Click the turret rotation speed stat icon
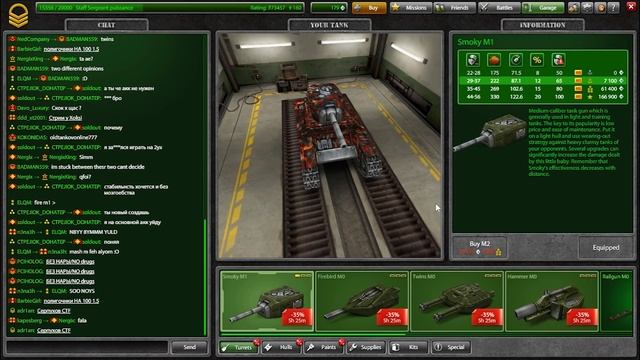Screen dimensions: 640x360 (x=516, y=60)
